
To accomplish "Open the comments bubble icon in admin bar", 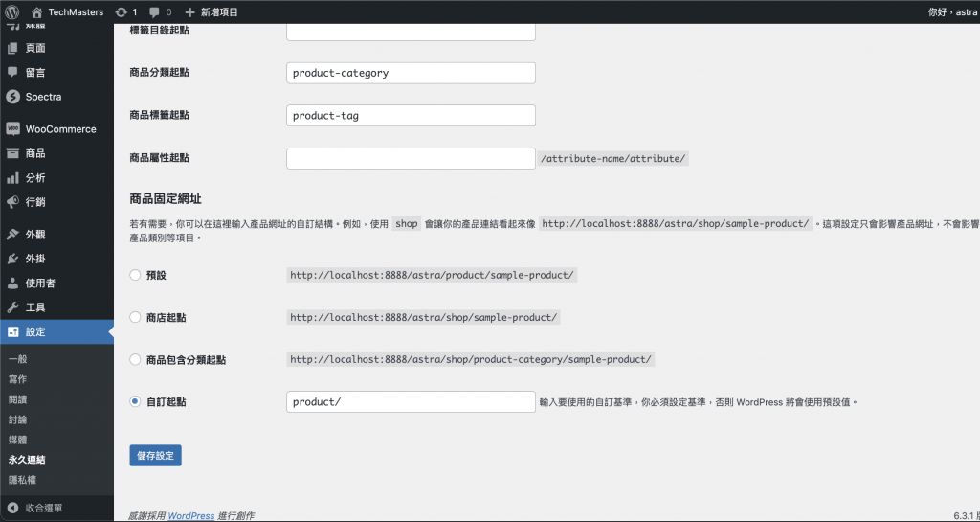I will (x=154, y=12).
